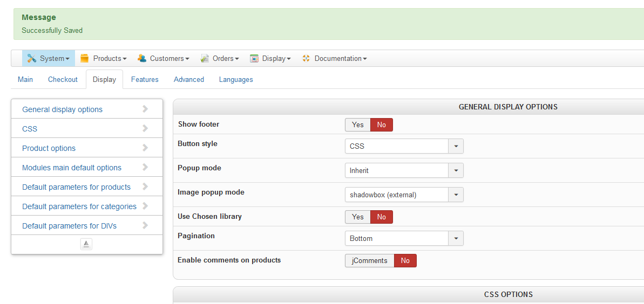The width and height of the screenshot is (644, 304).
Task: Click the System wrench icon
Action: click(32, 58)
